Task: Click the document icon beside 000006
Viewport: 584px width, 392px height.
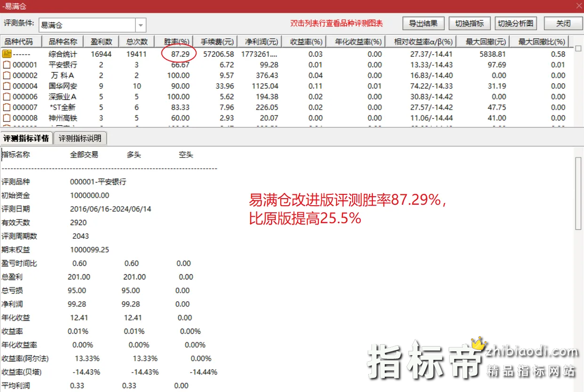Action: pos(7,96)
